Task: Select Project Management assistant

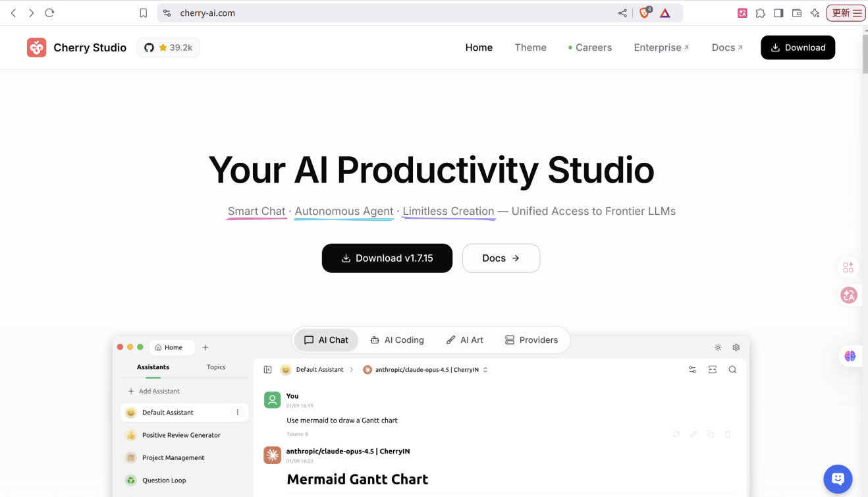Action: [184, 457]
